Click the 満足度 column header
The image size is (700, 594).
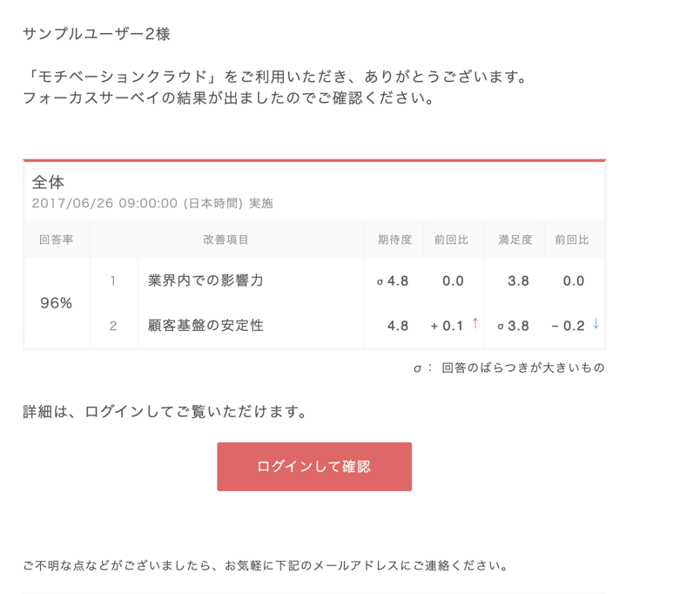pyautogui.click(x=515, y=240)
